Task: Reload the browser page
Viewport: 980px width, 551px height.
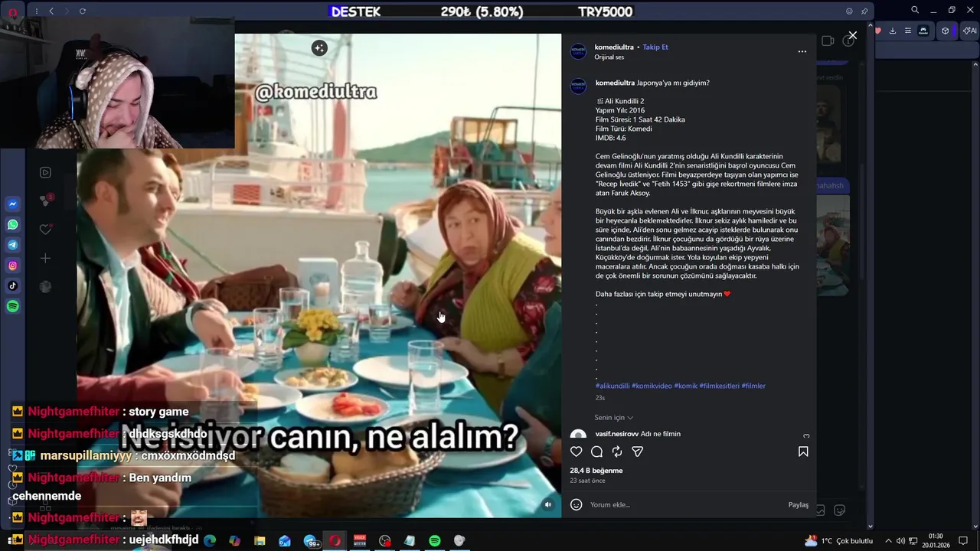Action: [83, 11]
